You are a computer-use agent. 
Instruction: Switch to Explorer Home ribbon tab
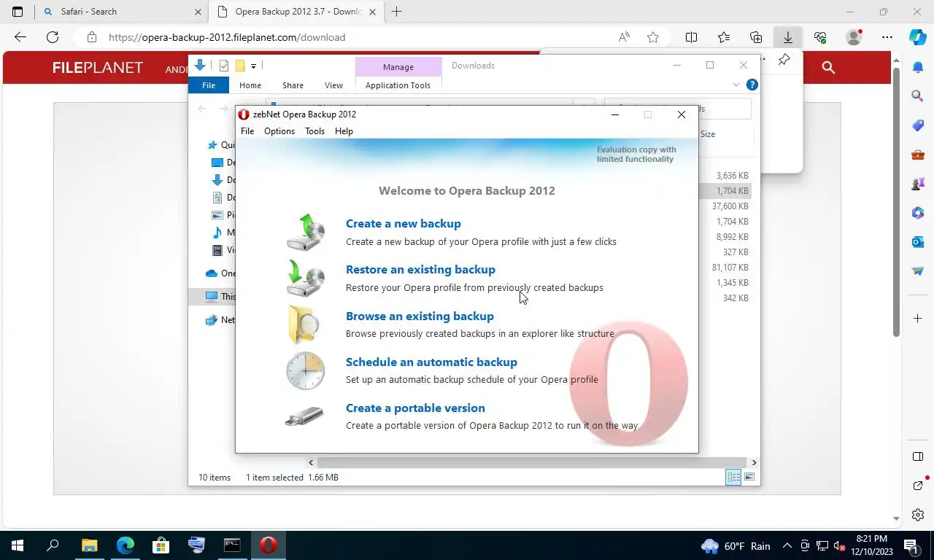tap(250, 85)
